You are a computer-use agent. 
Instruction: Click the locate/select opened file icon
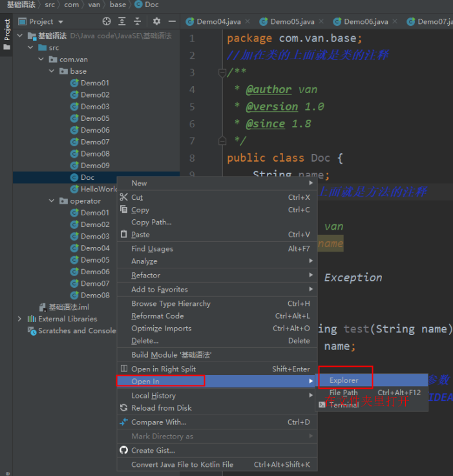coord(107,21)
